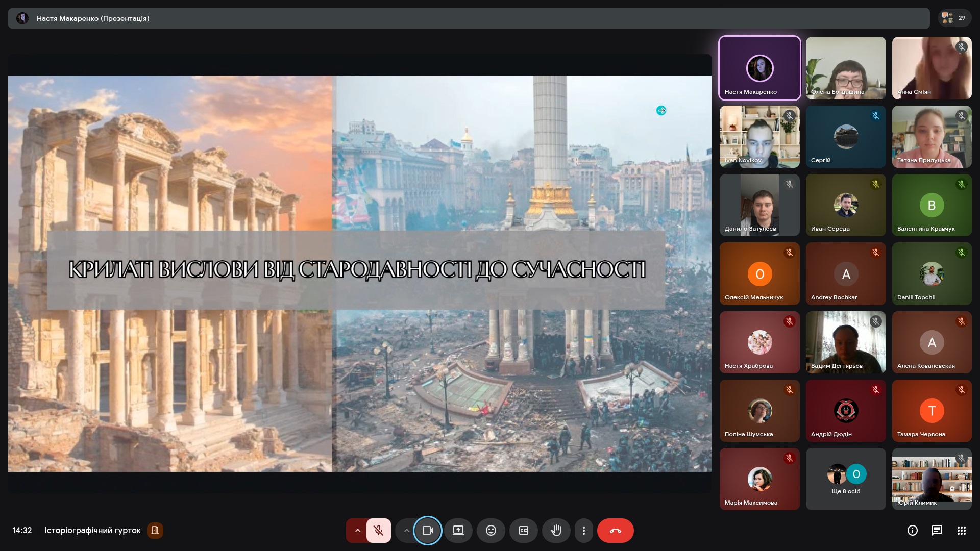Open the chat panel icon

point(937,531)
